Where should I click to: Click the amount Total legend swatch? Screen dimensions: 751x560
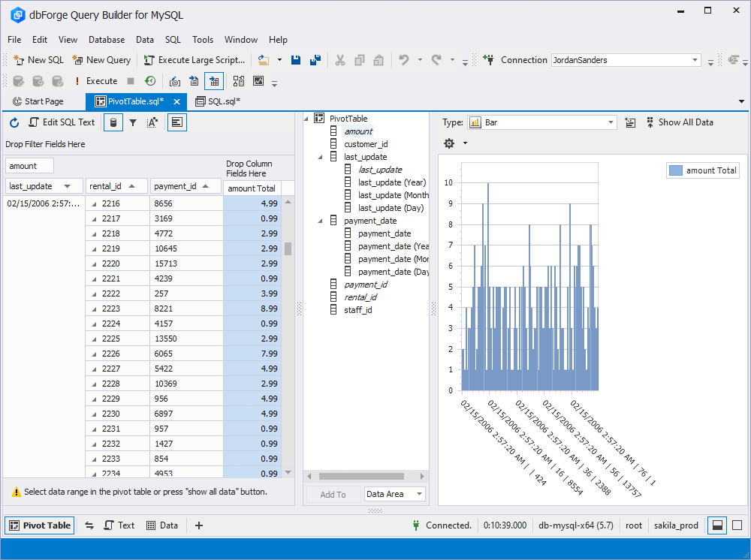(676, 170)
